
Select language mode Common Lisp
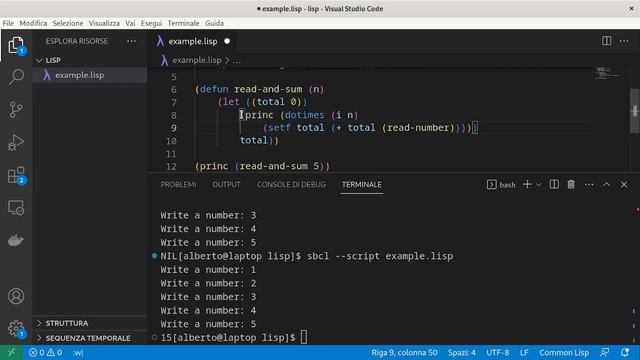(x=564, y=353)
